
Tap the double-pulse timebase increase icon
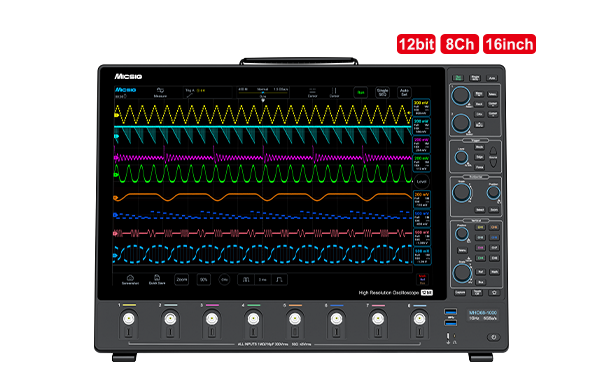pos(246,280)
